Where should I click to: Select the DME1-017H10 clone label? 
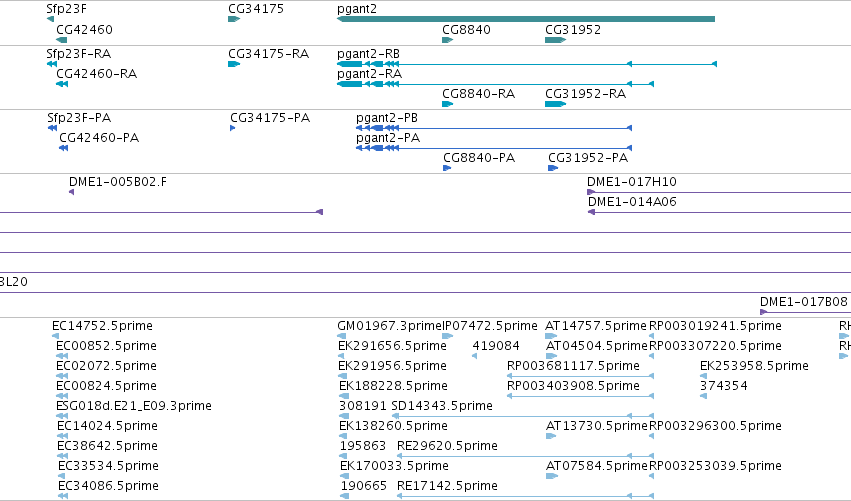(632, 182)
